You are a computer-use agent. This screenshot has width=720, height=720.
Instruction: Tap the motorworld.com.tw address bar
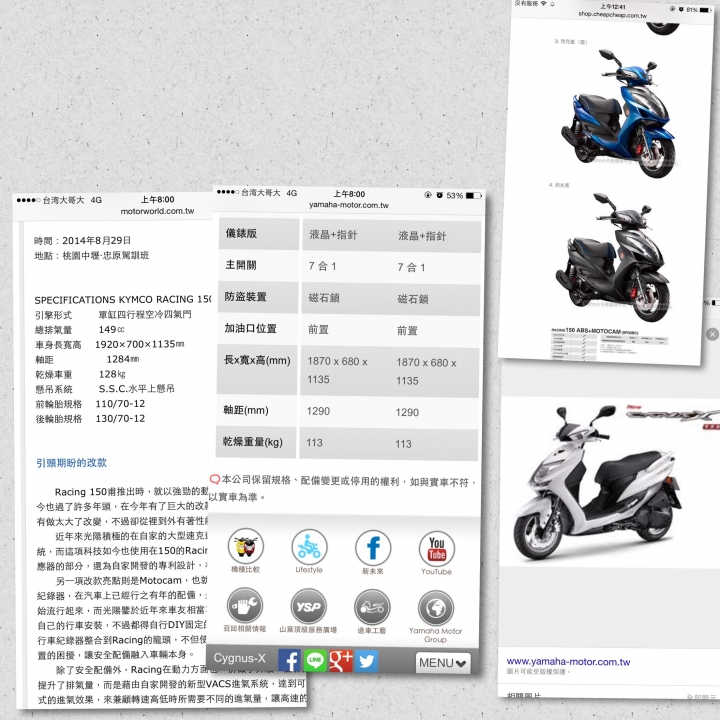click(x=157, y=211)
